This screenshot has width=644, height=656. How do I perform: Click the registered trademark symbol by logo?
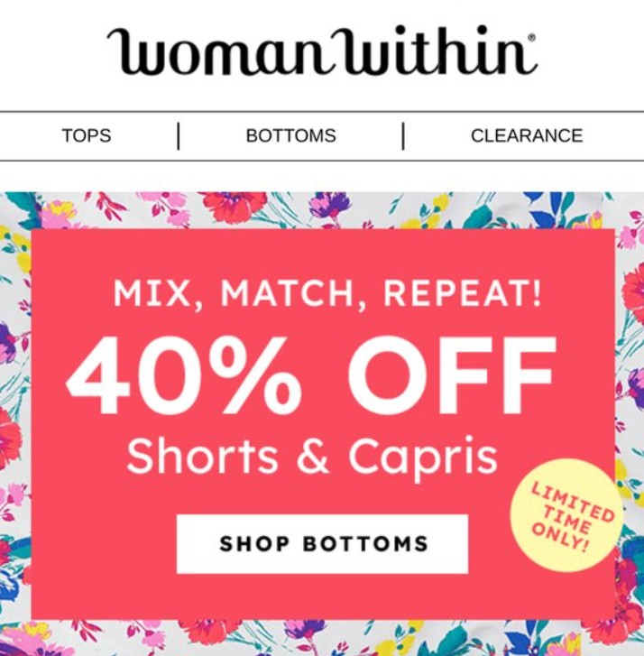[x=532, y=38]
